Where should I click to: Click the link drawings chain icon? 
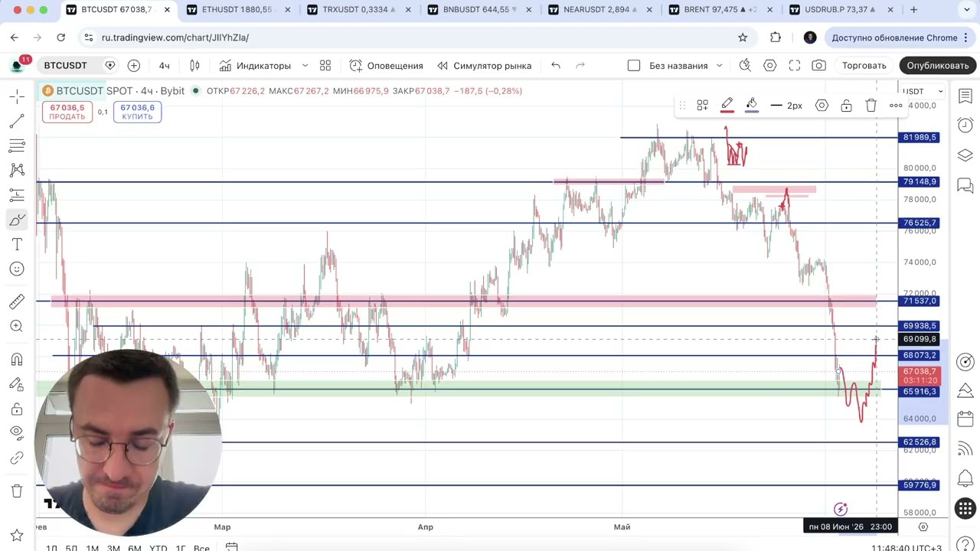17,458
